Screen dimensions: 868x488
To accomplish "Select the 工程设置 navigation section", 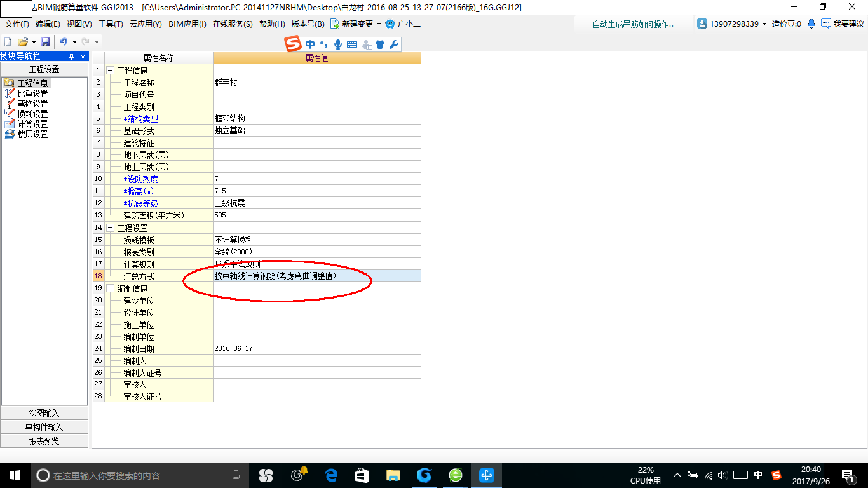I will tap(44, 69).
